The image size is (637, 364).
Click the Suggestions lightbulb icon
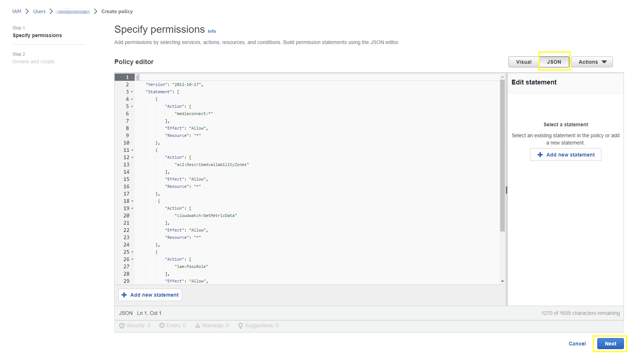pos(241,326)
